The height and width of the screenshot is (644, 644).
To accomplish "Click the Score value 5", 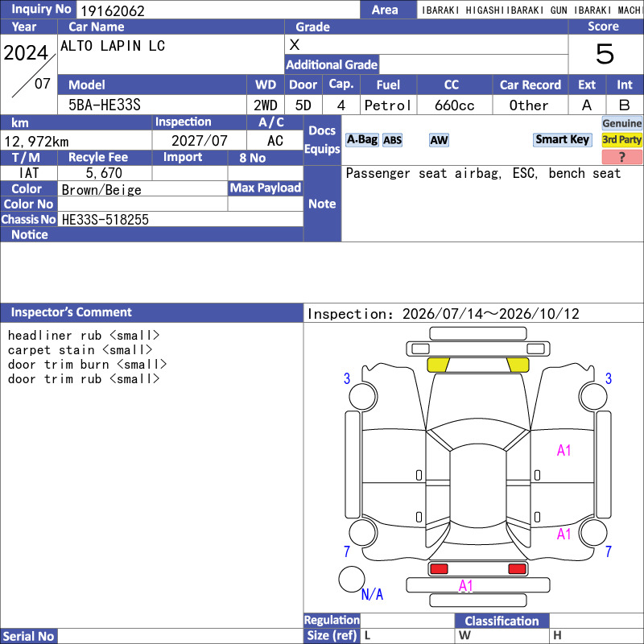I will pyautogui.click(x=605, y=54).
